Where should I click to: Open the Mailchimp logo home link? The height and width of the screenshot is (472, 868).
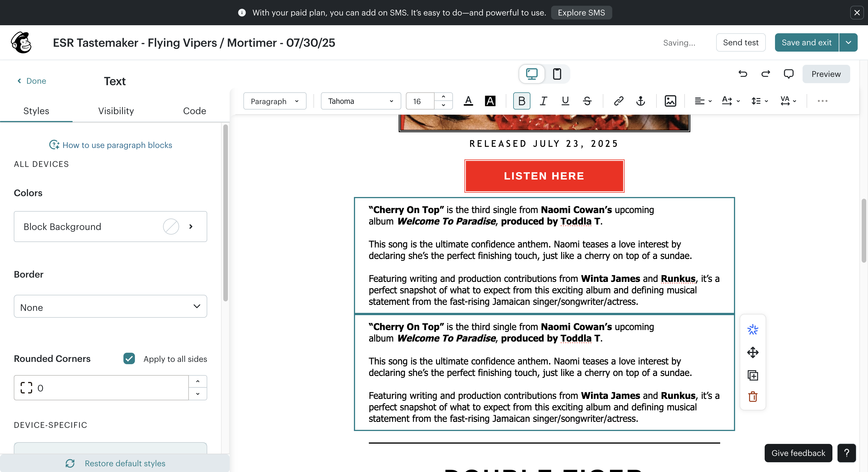21,42
